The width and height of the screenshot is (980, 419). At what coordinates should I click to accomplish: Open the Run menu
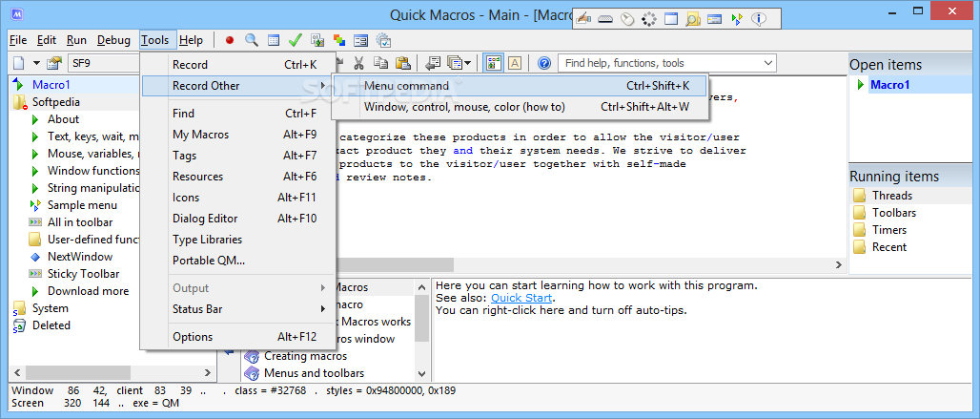(x=76, y=40)
